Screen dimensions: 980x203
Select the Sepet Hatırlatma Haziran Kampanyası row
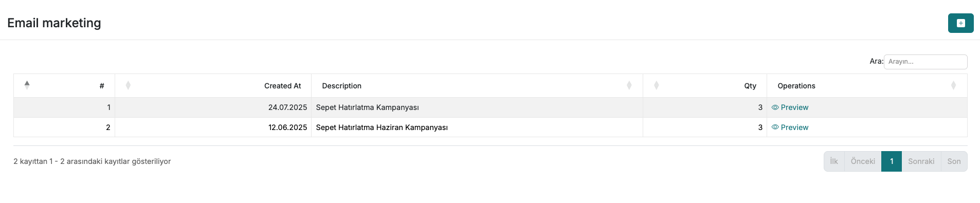pos(491,127)
